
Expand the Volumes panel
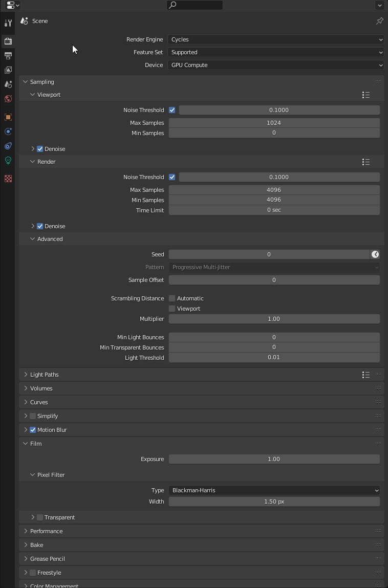point(26,388)
